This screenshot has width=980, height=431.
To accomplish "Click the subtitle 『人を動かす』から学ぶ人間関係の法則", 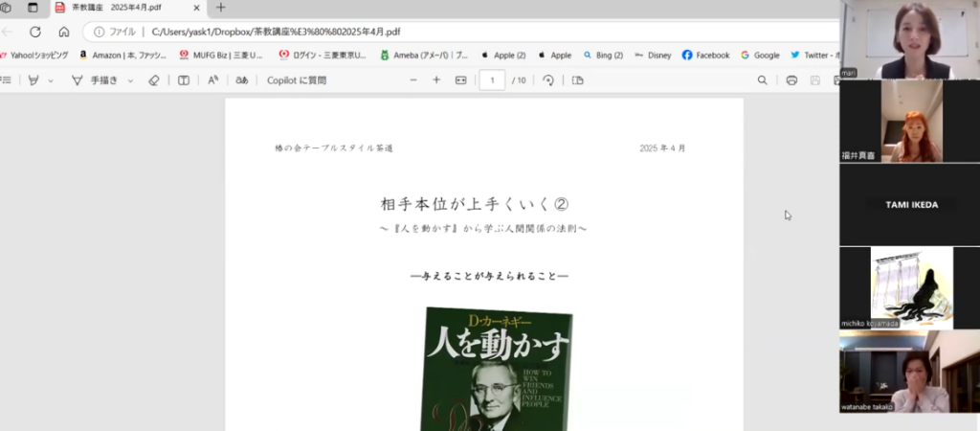I will pyautogui.click(x=483, y=228).
